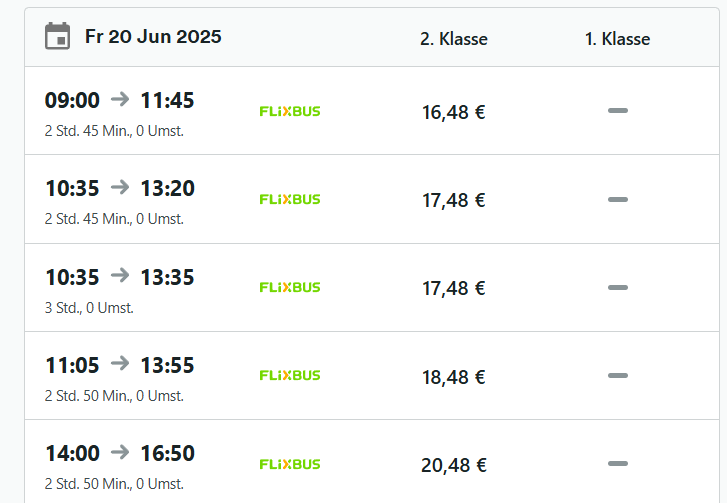
Task: Click the FlixBus logo for the 09:00 departure
Action: click(290, 111)
